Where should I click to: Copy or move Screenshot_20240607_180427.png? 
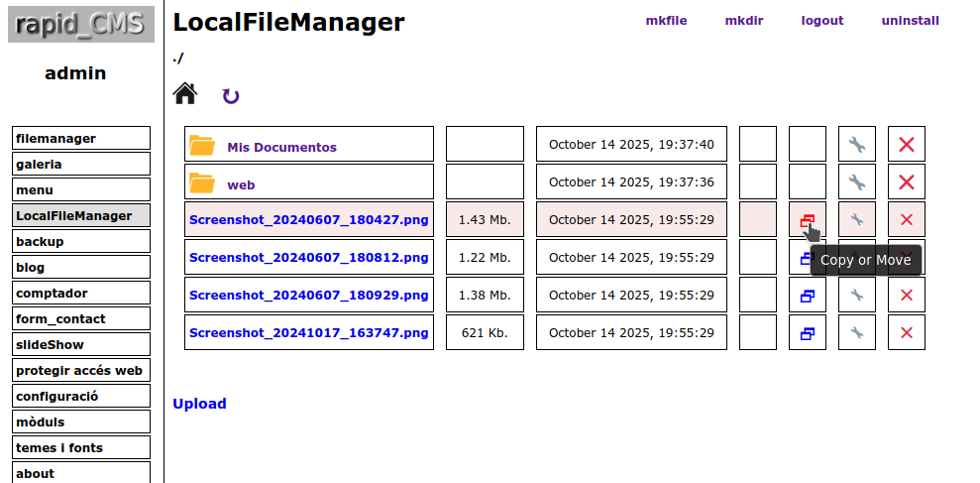coord(808,219)
